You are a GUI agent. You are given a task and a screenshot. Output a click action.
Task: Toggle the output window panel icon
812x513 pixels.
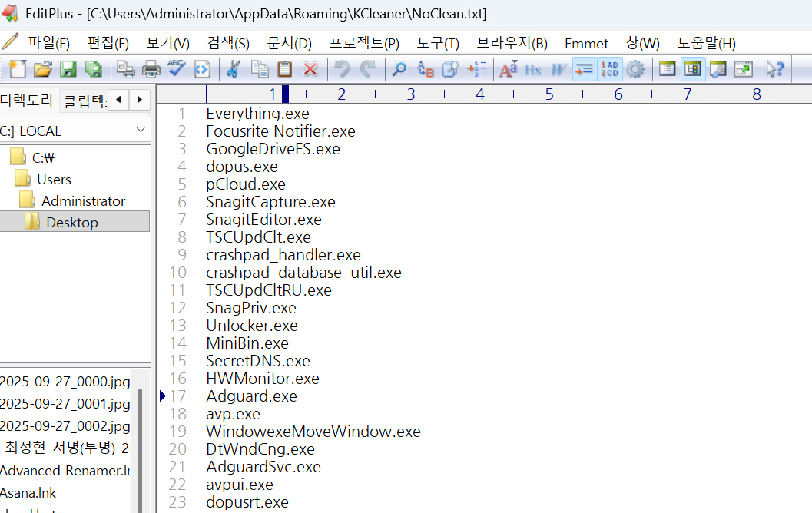coord(718,69)
